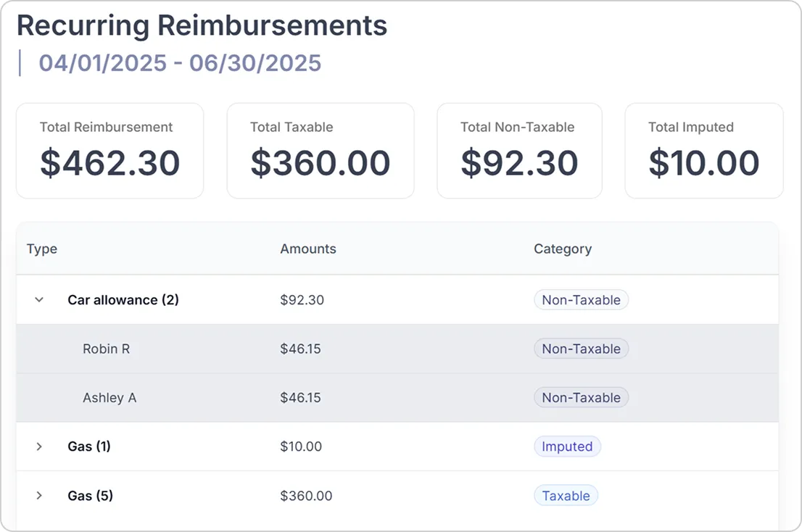Select the Total Imputed card

[x=703, y=151]
